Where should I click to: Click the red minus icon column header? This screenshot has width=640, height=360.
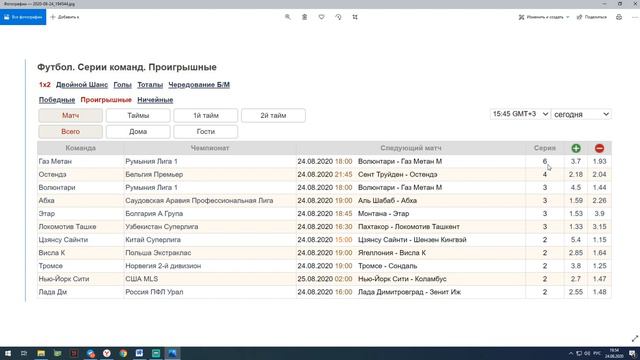[x=599, y=148]
